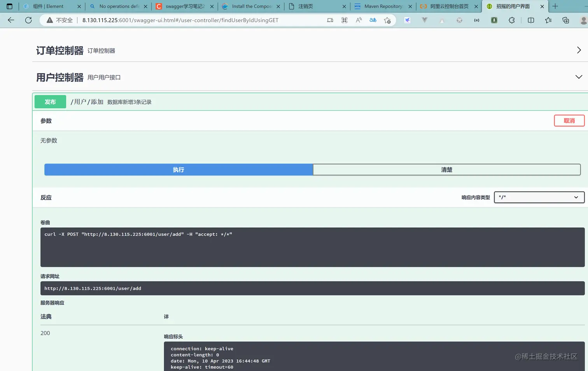
Task: Click the green 发布 method badge
Action: (50, 102)
